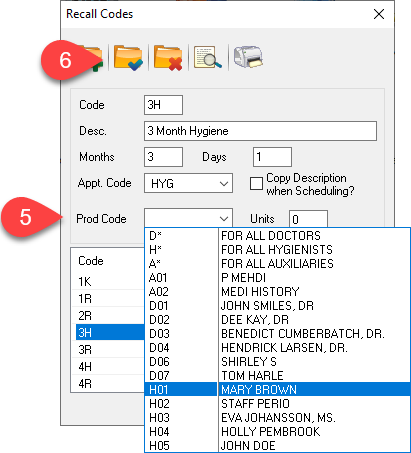Select recall code 1R in list

108,299
